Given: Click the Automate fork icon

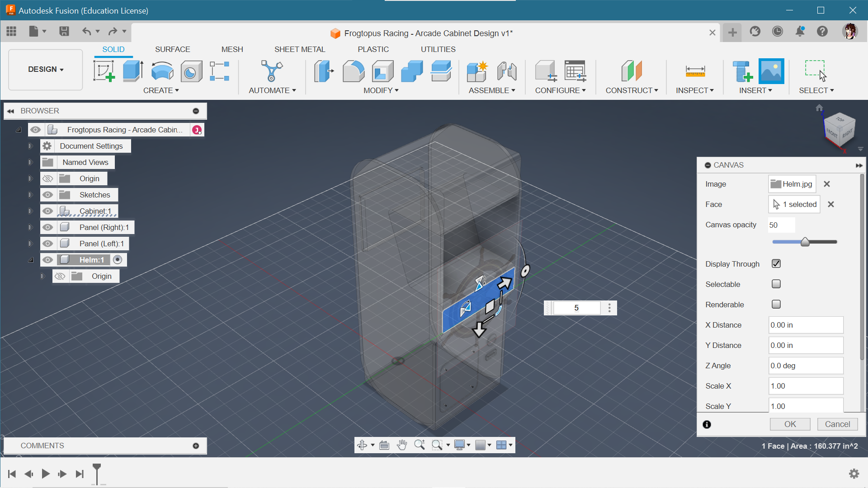Looking at the screenshot, I should (272, 71).
